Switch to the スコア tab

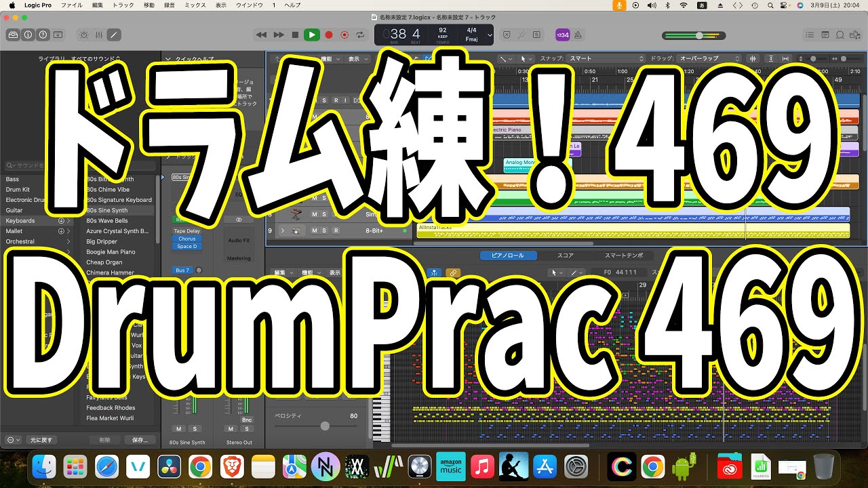(x=565, y=256)
